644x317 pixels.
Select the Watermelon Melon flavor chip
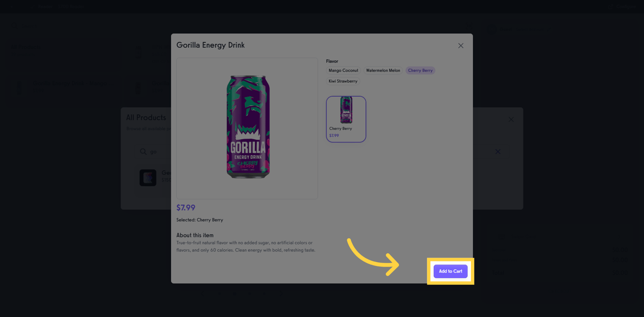(x=383, y=70)
